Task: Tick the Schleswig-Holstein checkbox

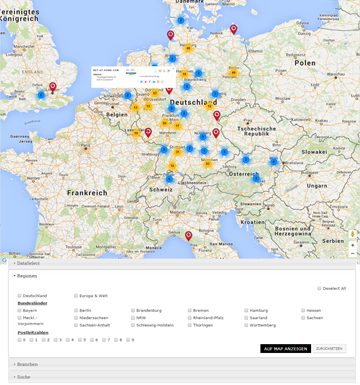Action: coord(133,325)
